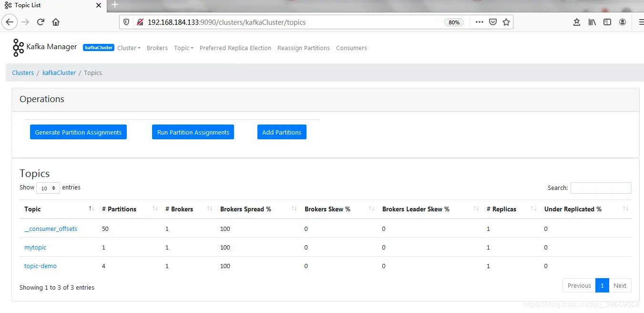Sort by Brokers Spread % arrows
Image resolution: width=644 pixels, height=313 pixels.
(294, 209)
